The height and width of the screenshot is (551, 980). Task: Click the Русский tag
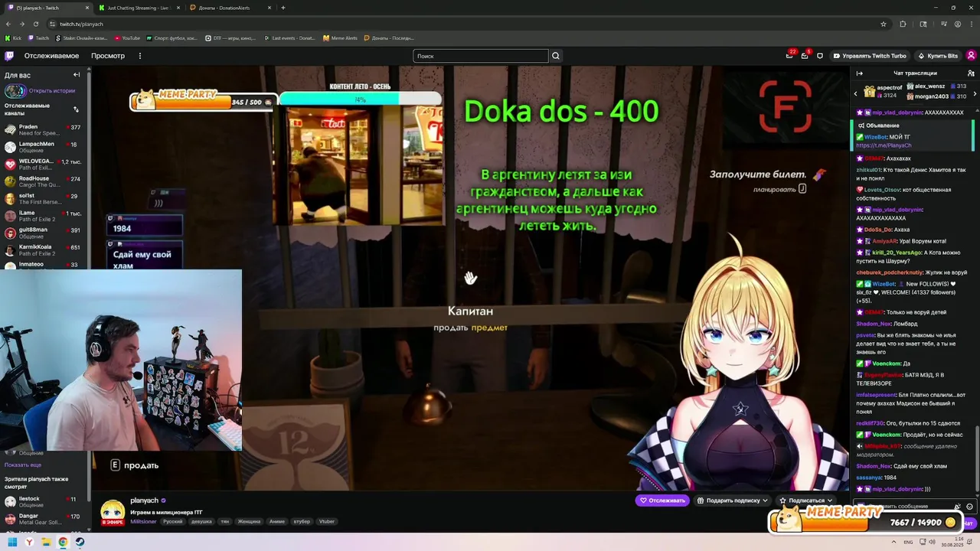(173, 521)
